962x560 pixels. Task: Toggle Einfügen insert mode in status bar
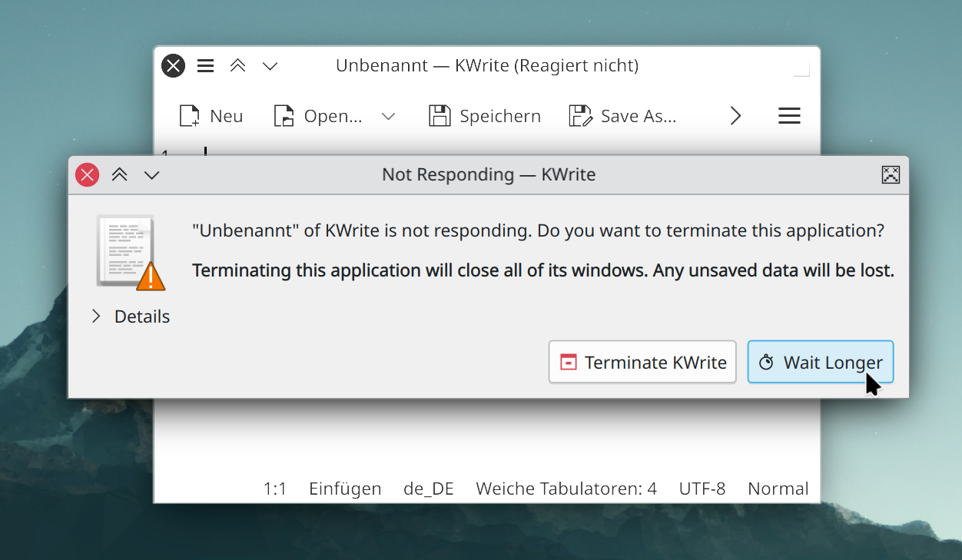tap(345, 489)
